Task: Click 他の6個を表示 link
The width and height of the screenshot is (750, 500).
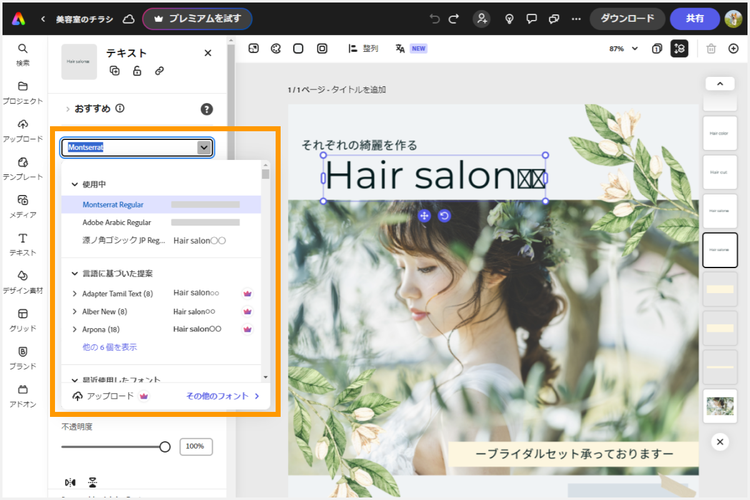Action: point(110,347)
